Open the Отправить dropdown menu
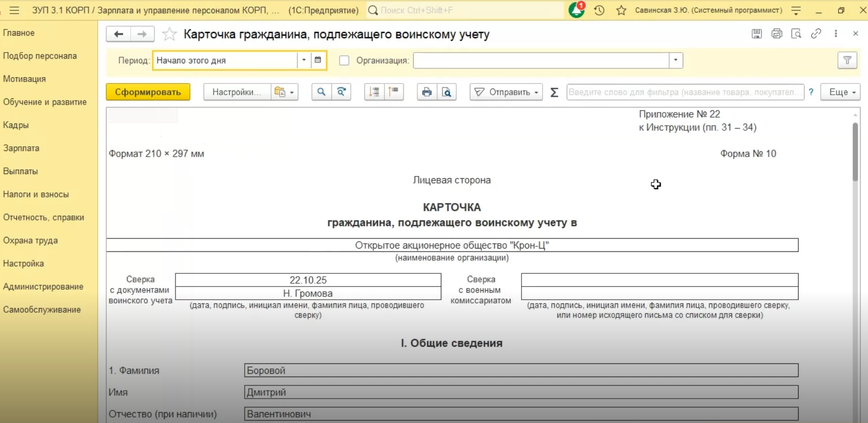The image size is (868, 423). 506,92
